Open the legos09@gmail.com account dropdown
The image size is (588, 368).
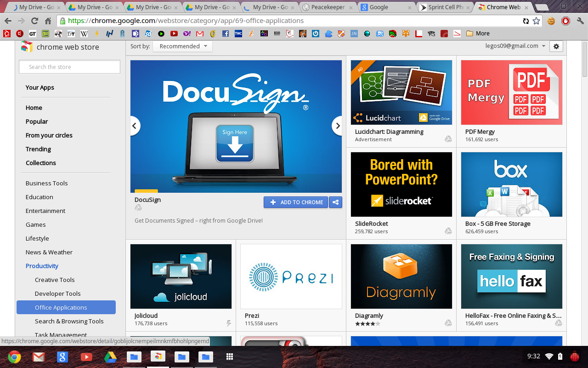tap(515, 46)
